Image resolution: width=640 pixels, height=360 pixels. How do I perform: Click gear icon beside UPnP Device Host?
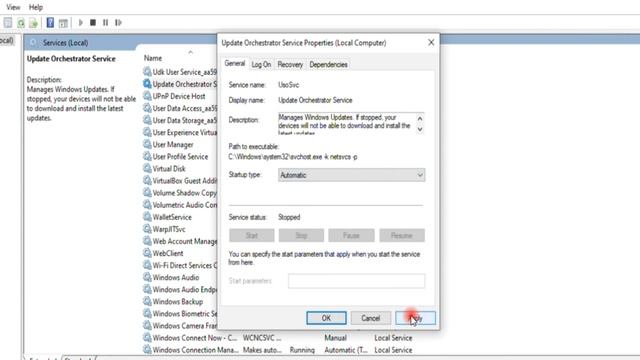point(147,96)
